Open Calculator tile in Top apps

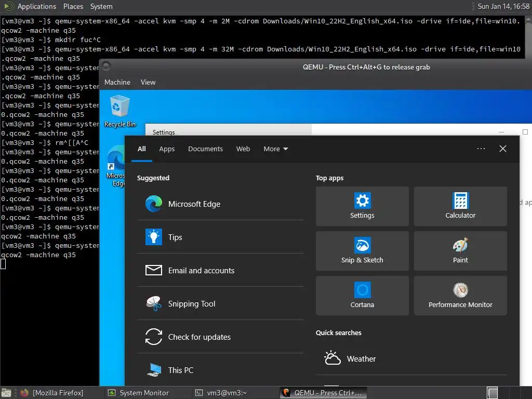click(x=460, y=206)
